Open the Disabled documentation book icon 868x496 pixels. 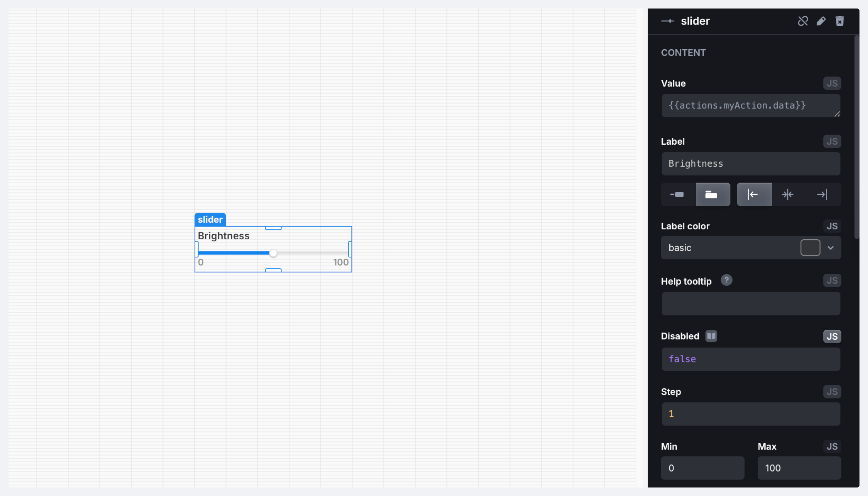[711, 336]
